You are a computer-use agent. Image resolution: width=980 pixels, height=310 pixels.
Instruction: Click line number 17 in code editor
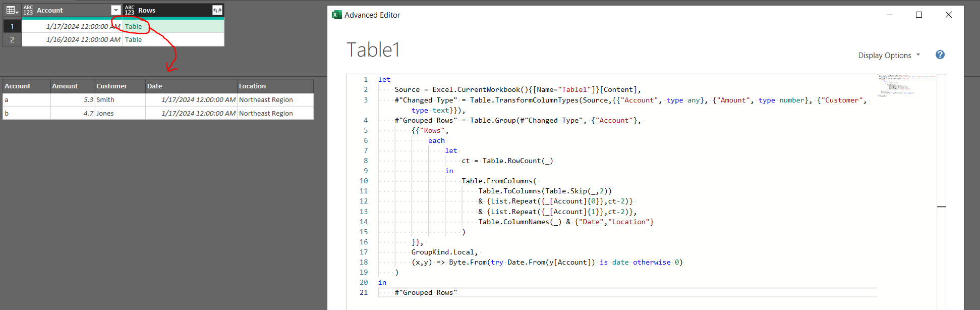click(x=364, y=252)
